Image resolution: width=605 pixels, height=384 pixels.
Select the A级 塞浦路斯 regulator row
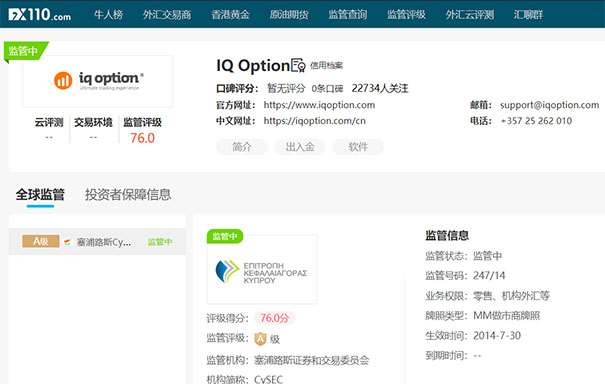[97, 242]
